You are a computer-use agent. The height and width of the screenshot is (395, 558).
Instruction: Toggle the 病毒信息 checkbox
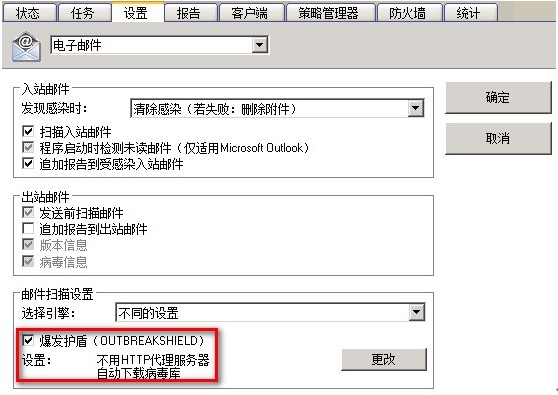coord(28,261)
